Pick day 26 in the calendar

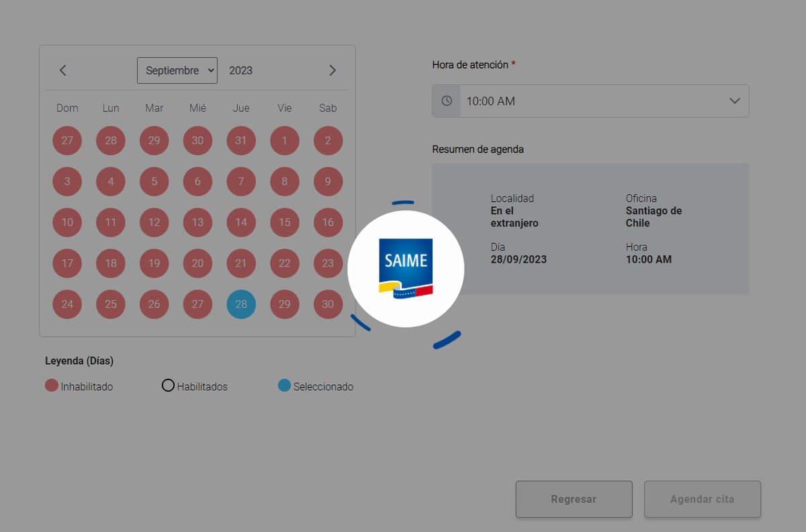pyautogui.click(x=154, y=304)
